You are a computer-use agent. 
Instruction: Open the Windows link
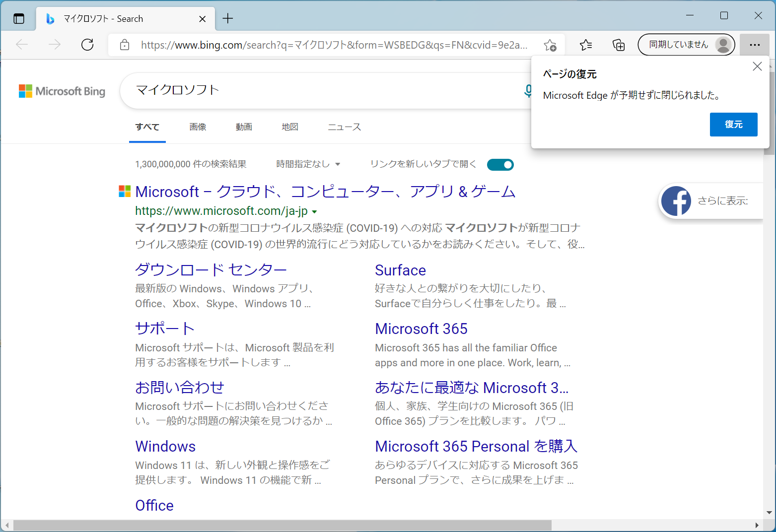tap(165, 446)
